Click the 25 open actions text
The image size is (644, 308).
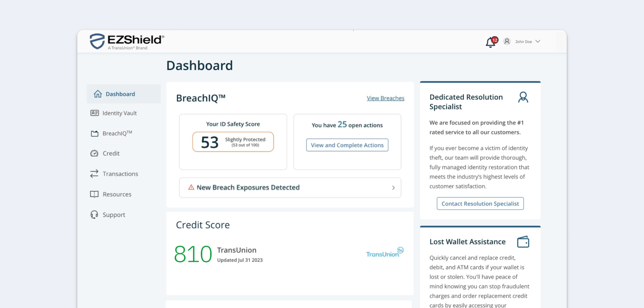pyautogui.click(x=347, y=125)
